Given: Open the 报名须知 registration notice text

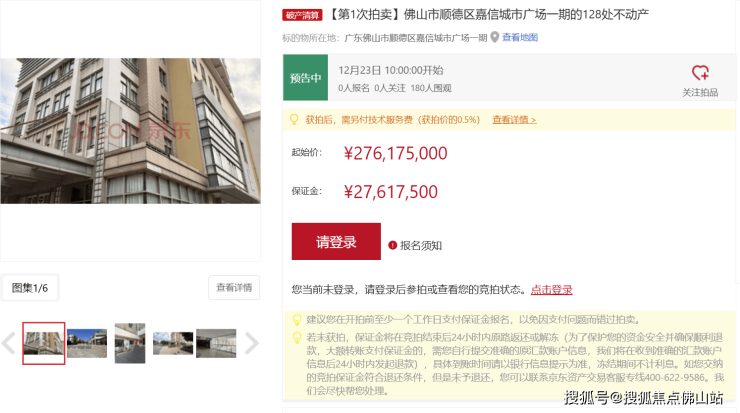Looking at the screenshot, I should [421, 245].
